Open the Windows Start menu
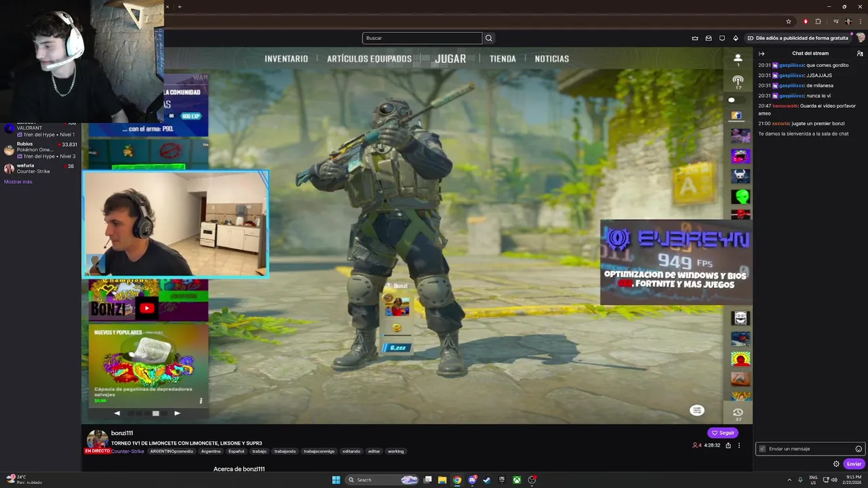This screenshot has width=868, height=488. coord(336,480)
